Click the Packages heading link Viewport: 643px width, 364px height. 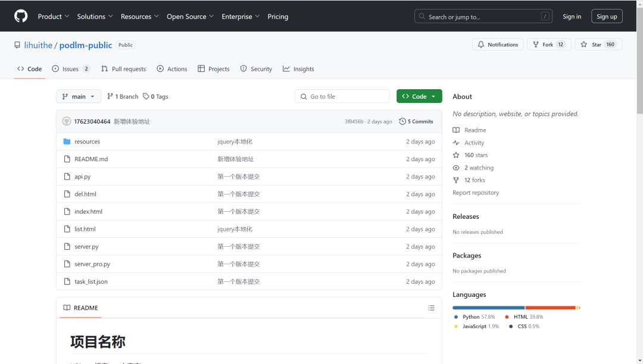pos(467,256)
